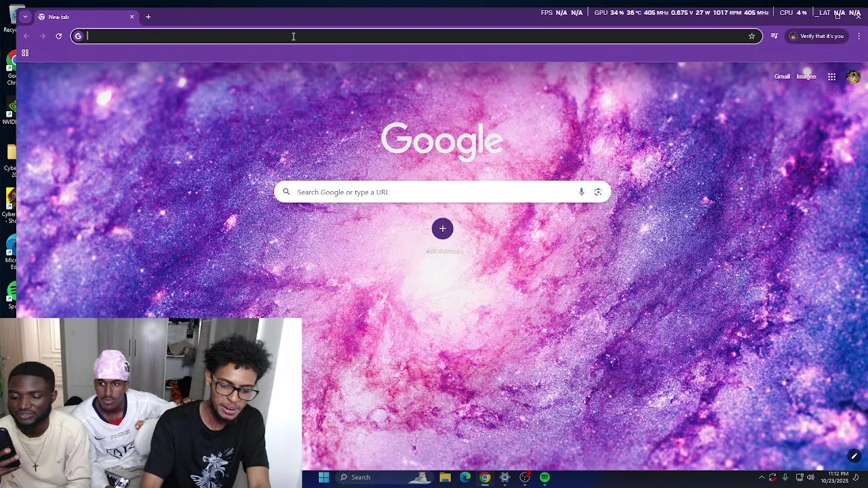
Task: Open the round app with red badge in taskbar
Action: pyautogui.click(x=525, y=477)
